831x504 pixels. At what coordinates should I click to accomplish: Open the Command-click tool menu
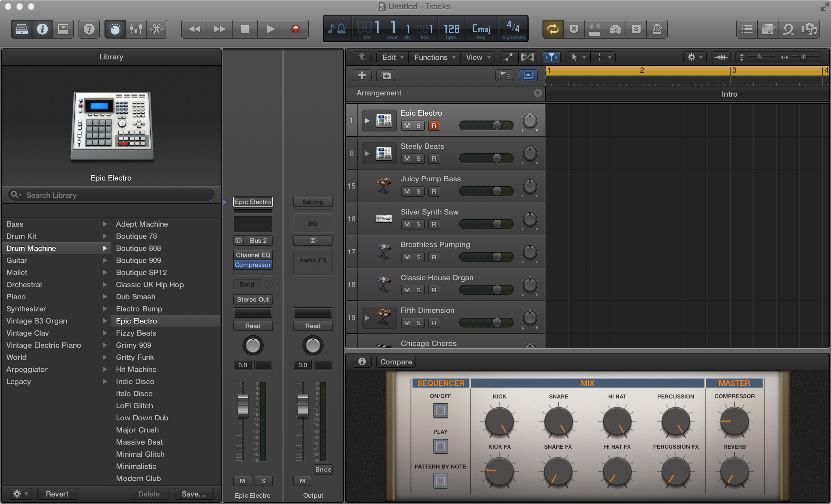click(603, 57)
